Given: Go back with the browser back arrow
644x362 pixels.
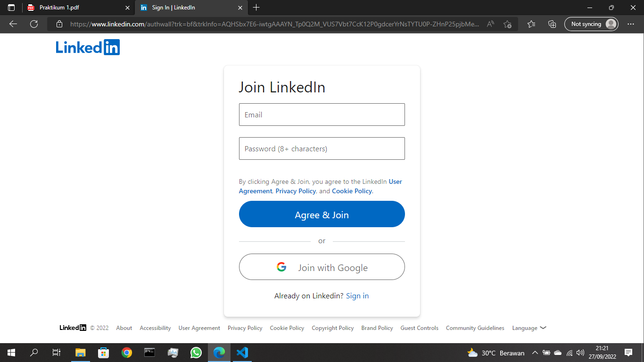Looking at the screenshot, I should [13, 24].
